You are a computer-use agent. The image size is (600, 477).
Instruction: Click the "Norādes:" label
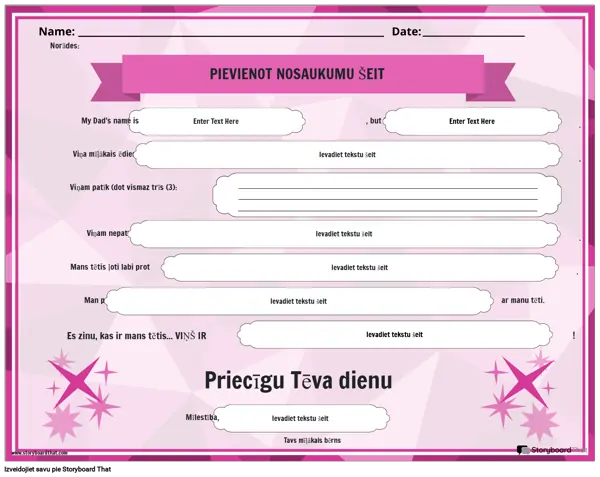(65, 46)
